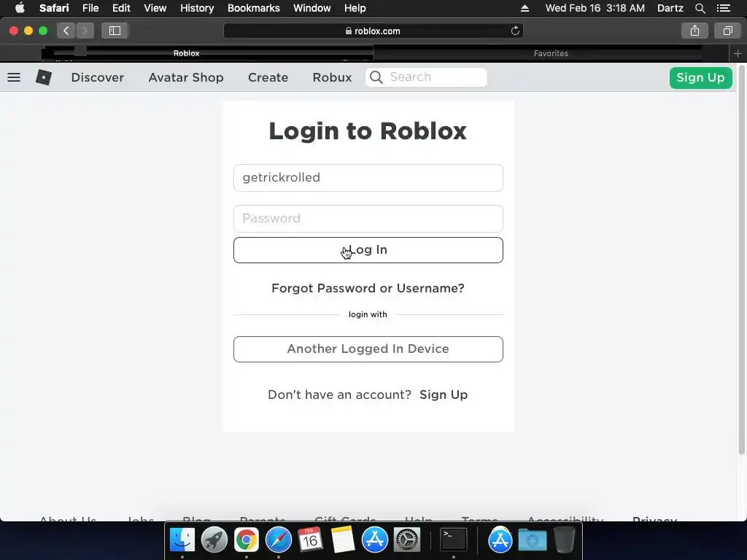Open Trash in the Dock
The height and width of the screenshot is (560, 747).
(x=565, y=540)
